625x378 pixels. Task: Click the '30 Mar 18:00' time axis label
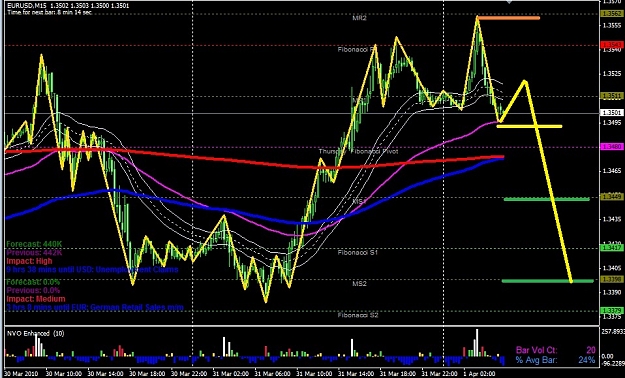148,374
